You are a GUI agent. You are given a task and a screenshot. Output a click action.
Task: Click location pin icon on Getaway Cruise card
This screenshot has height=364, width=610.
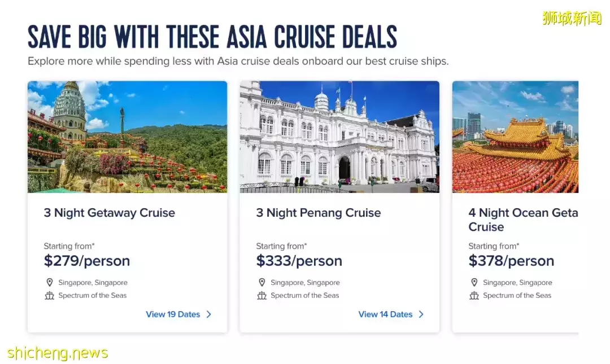(49, 282)
